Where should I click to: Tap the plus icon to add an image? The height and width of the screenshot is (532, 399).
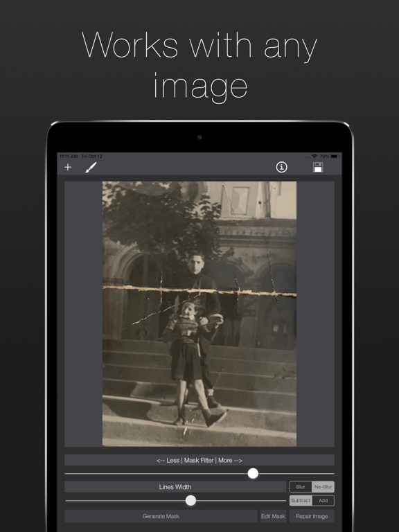(68, 167)
